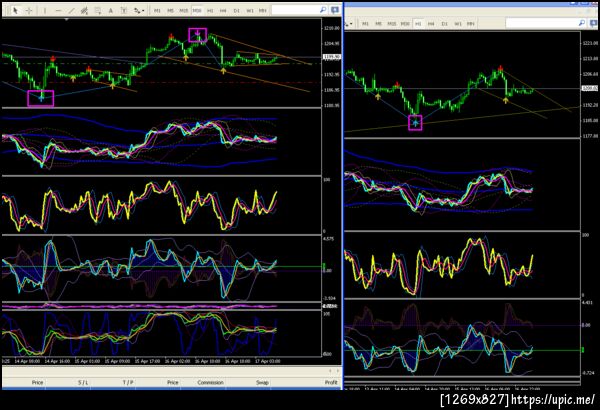
Task: Click the current price label on left chart
Action: 331,57
